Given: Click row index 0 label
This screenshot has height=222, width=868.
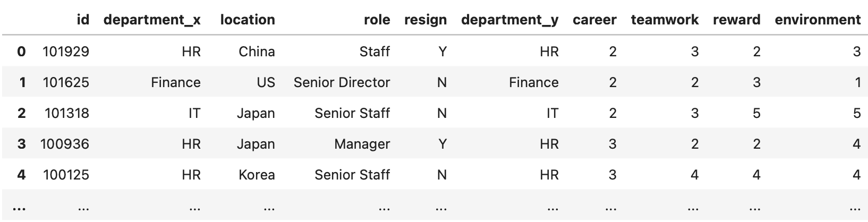Looking at the screenshot, I should (x=21, y=52).
